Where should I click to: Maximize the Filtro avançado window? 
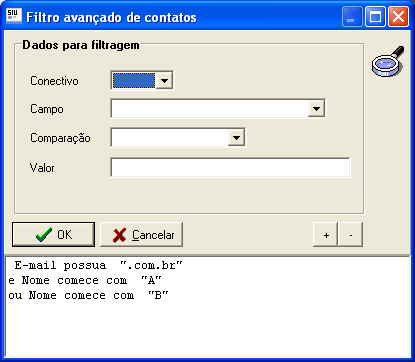point(375,17)
